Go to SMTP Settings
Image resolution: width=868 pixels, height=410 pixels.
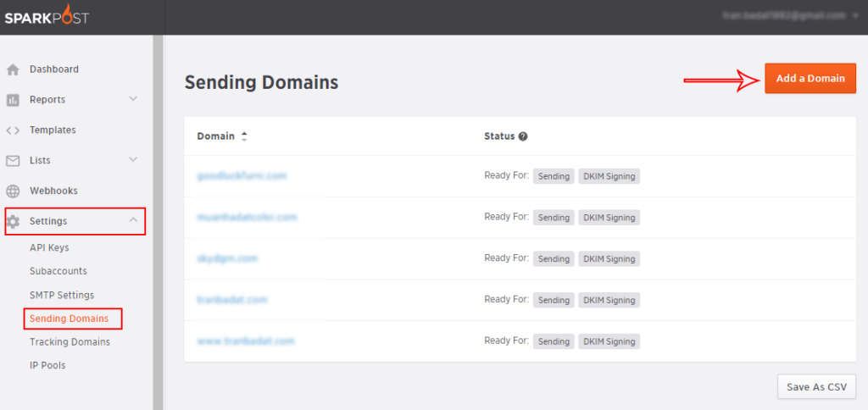click(x=62, y=295)
